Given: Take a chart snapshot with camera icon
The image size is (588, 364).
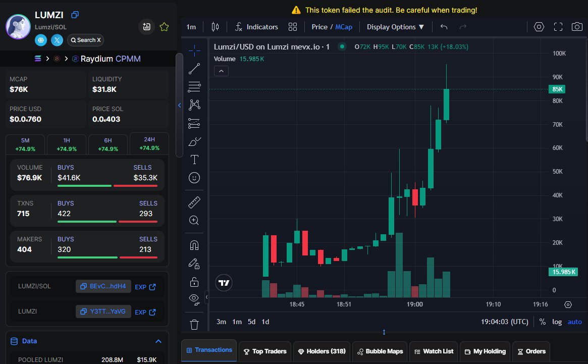Looking at the screenshot, I should 577,27.
